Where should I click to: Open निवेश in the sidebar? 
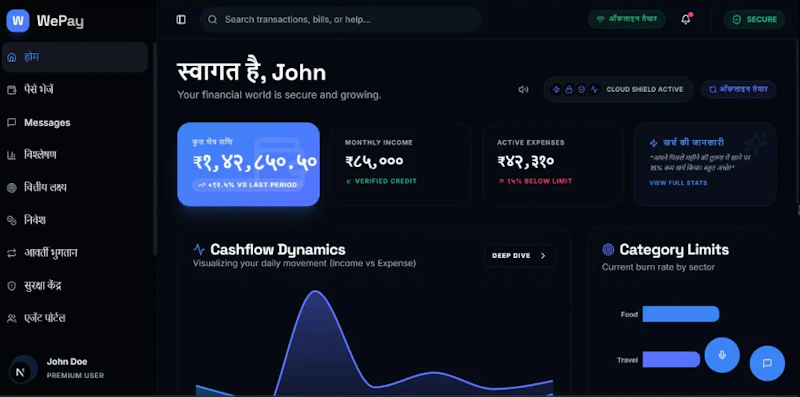click(75, 220)
